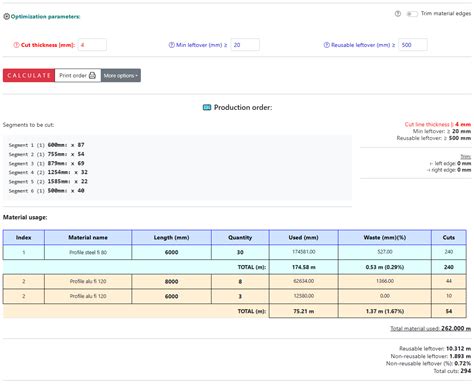
Task: Click the Index column header
Action: tap(24, 237)
